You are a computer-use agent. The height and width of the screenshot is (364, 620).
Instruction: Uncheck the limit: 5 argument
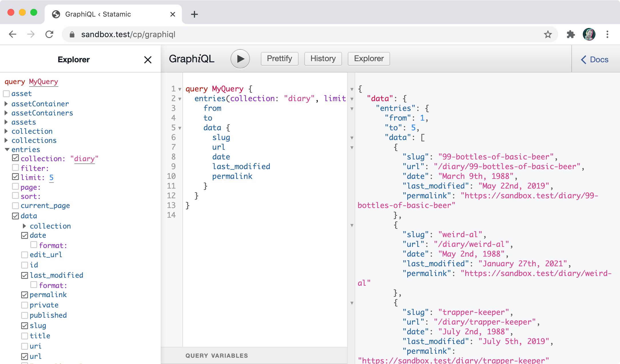(x=15, y=177)
